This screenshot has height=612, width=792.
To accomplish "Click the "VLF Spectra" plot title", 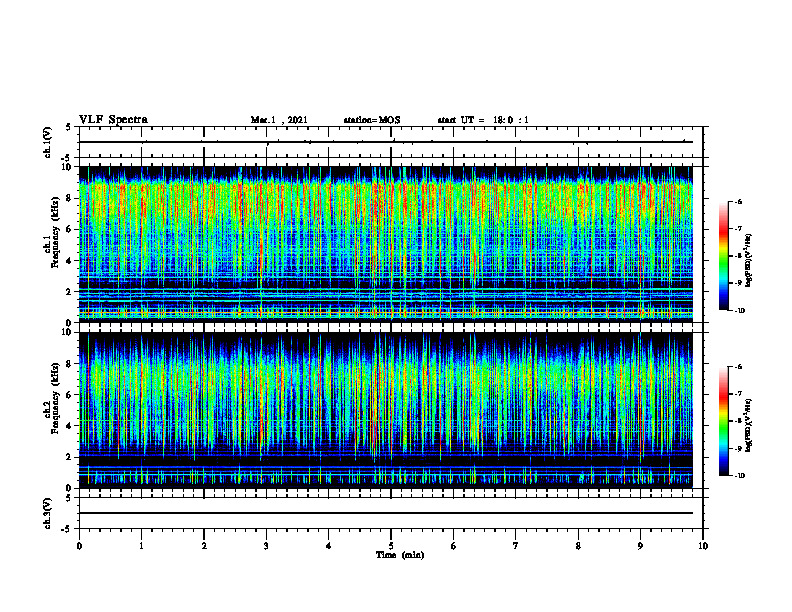I will 113,120.
